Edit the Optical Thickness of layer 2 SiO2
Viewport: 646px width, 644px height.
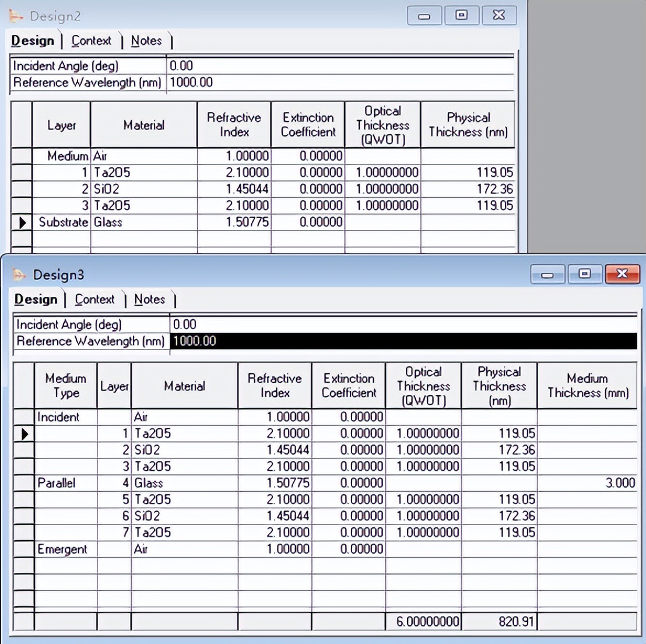[x=424, y=450]
